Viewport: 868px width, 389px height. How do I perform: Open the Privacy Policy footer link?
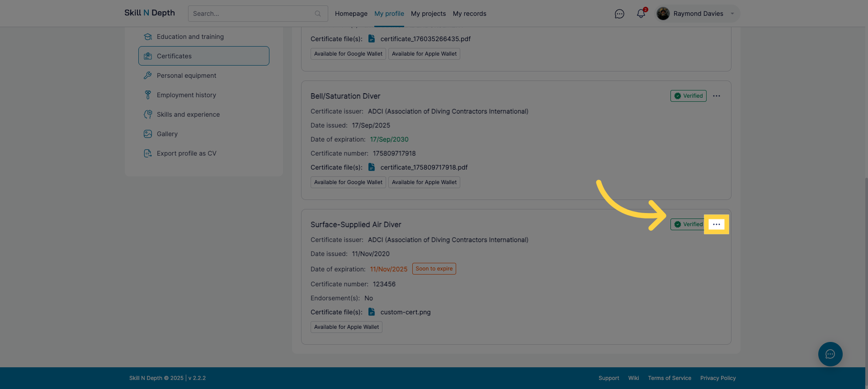(x=718, y=378)
